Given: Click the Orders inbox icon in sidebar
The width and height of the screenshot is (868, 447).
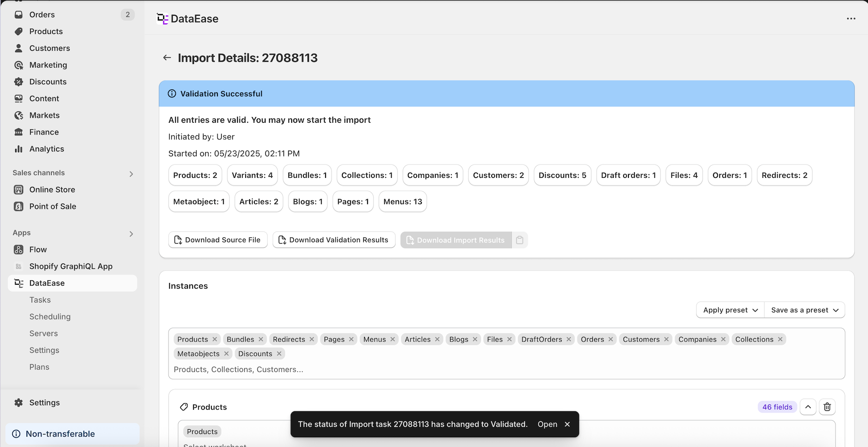Looking at the screenshot, I should coord(19,15).
